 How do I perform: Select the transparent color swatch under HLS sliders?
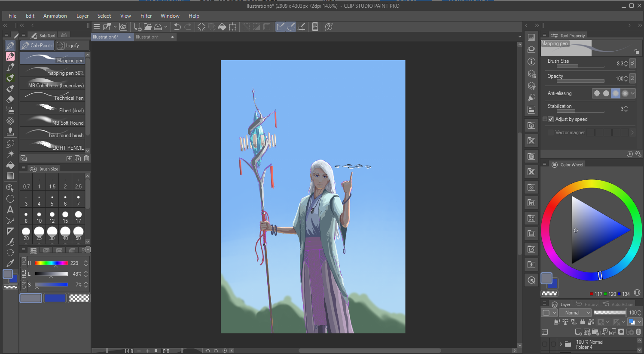point(79,298)
